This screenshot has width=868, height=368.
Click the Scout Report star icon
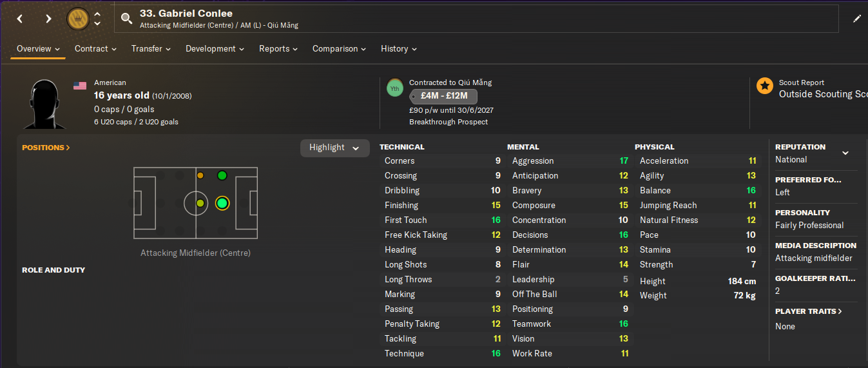click(764, 86)
